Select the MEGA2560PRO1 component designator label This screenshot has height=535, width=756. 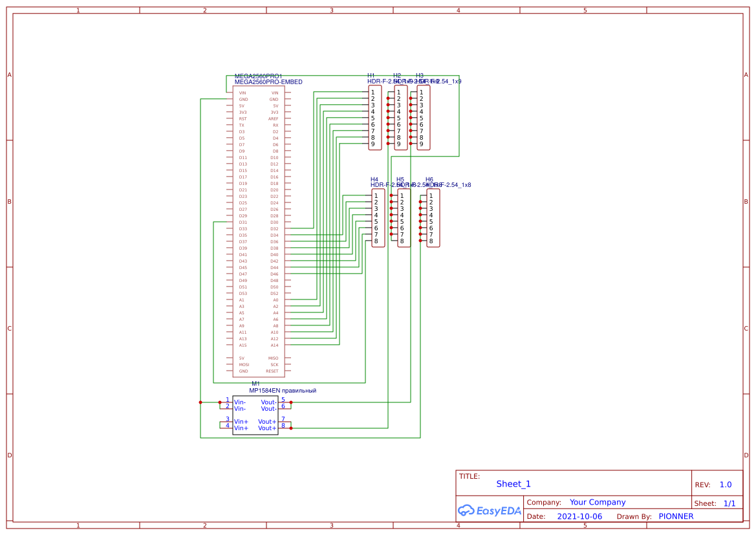pyautogui.click(x=258, y=76)
